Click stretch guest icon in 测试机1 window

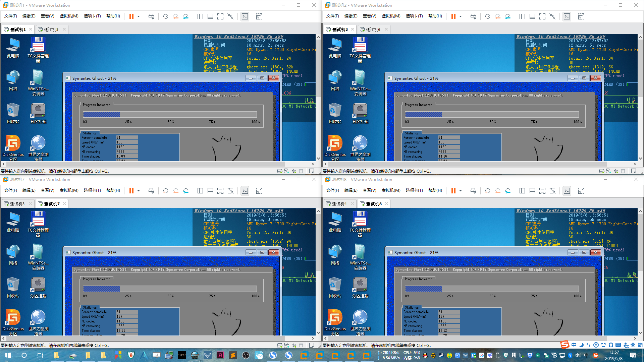click(x=259, y=16)
